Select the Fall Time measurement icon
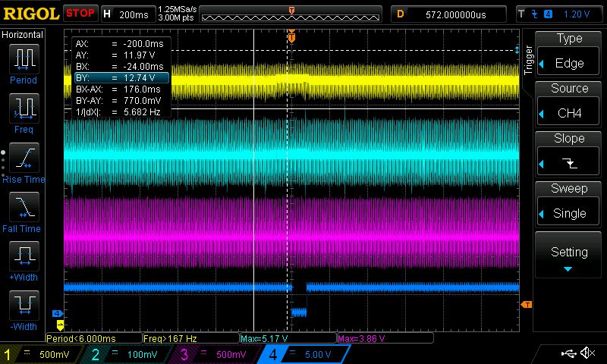 24,206
